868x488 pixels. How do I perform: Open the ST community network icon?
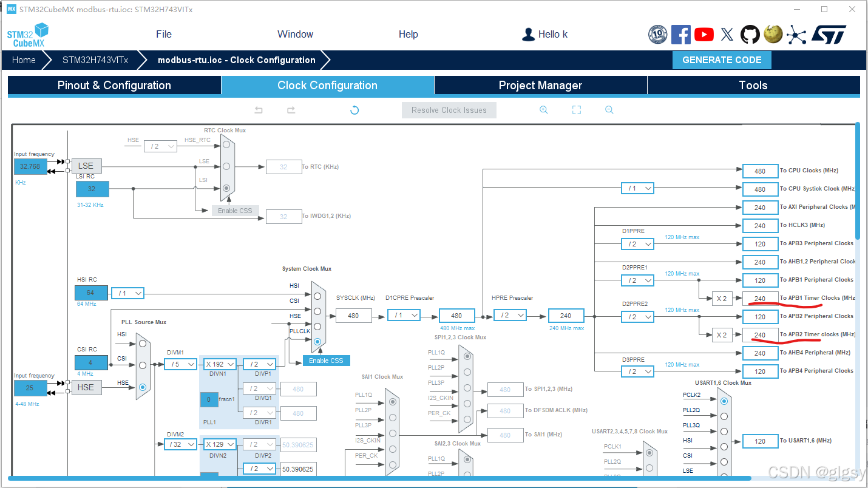(x=796, y=35)
